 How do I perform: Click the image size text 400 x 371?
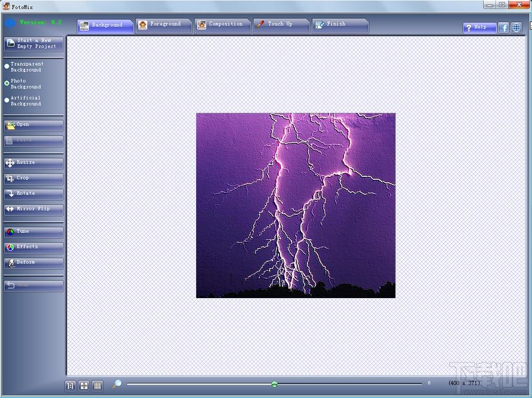tap(464, 383)
